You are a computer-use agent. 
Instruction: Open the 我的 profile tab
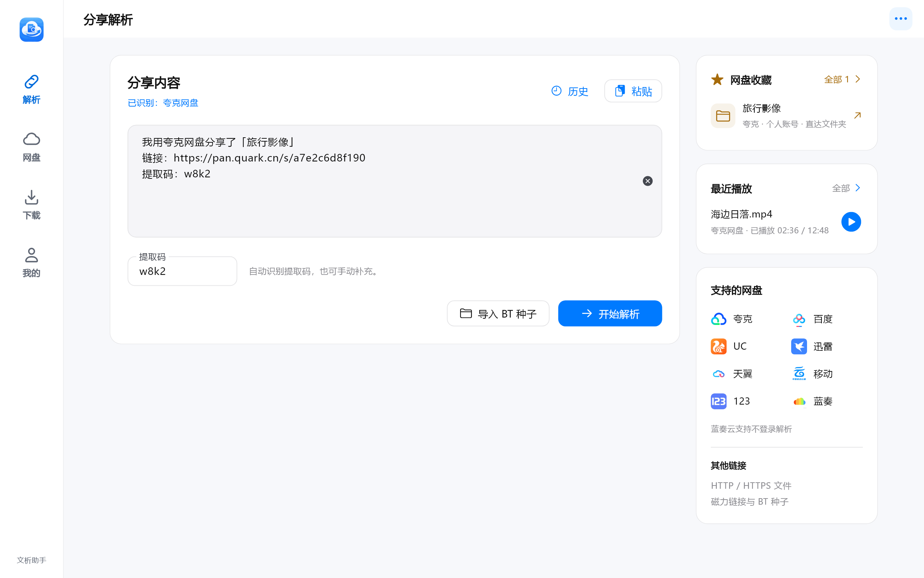point(31,263)
